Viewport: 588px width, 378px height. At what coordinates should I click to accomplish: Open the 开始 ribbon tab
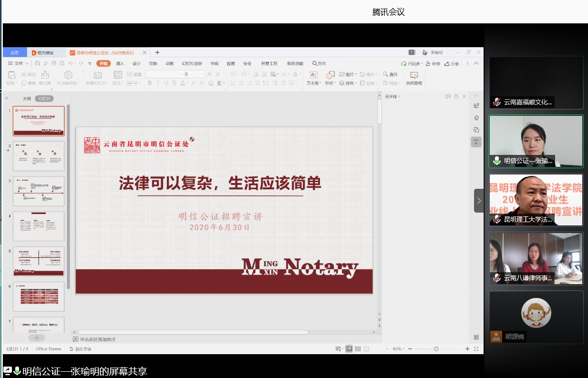coord(103,63)
